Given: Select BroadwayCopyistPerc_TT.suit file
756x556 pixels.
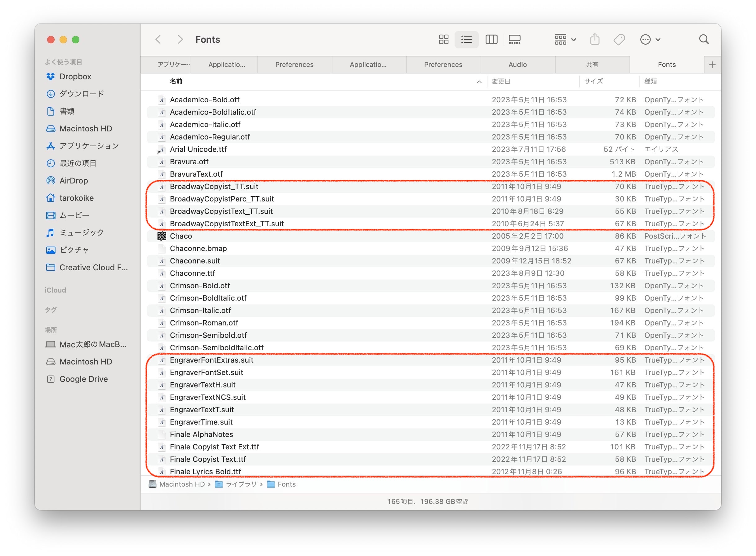Looking at the screenshot, I should click(431, 199).
